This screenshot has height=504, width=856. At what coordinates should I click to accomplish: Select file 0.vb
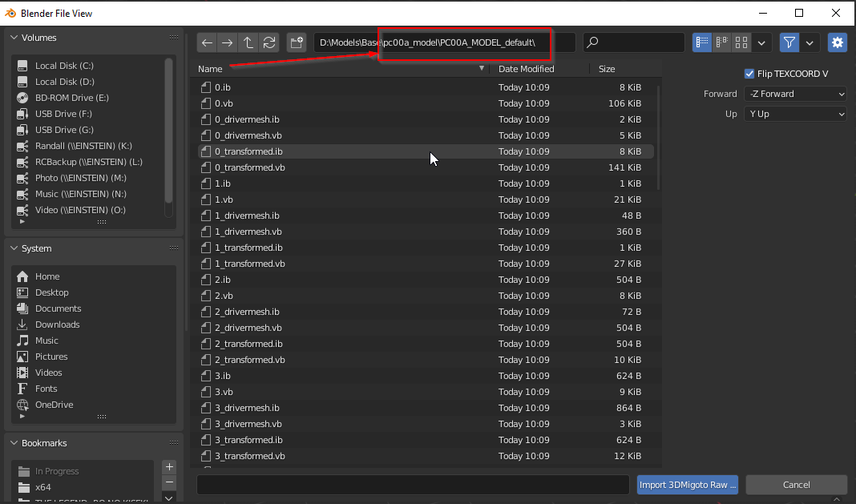426,103
